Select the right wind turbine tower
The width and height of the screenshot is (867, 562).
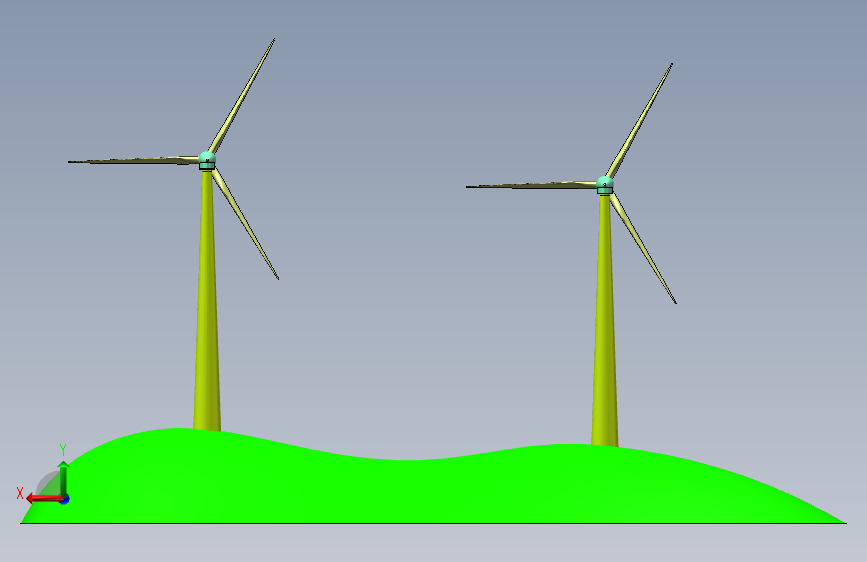tap(605, 321)
